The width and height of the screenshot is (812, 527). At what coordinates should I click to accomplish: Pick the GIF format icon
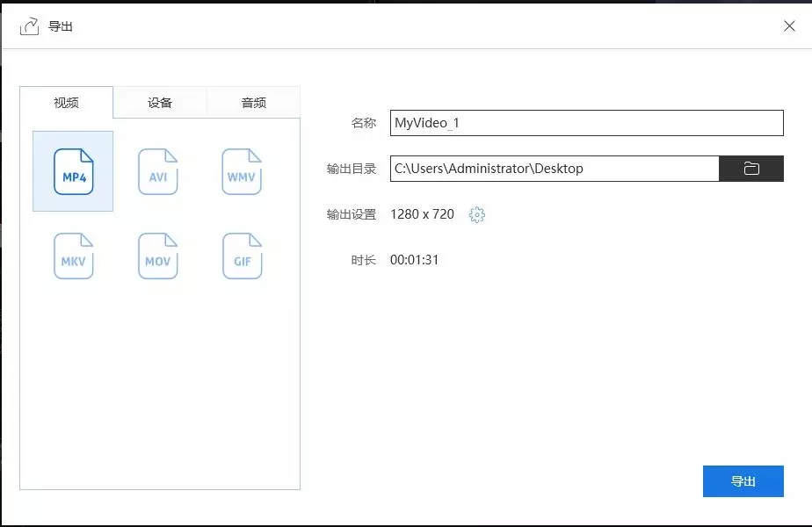[x=243, y=256]
